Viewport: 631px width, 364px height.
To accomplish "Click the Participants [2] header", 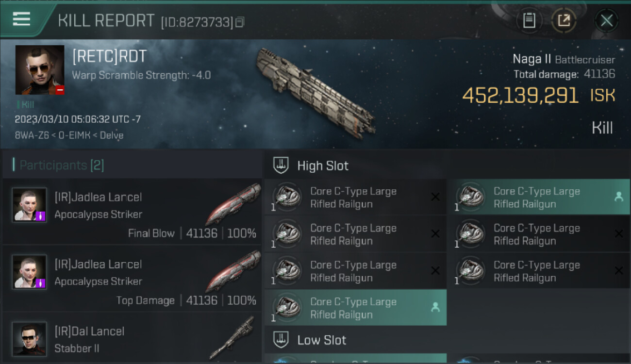I will click(61, 165).
